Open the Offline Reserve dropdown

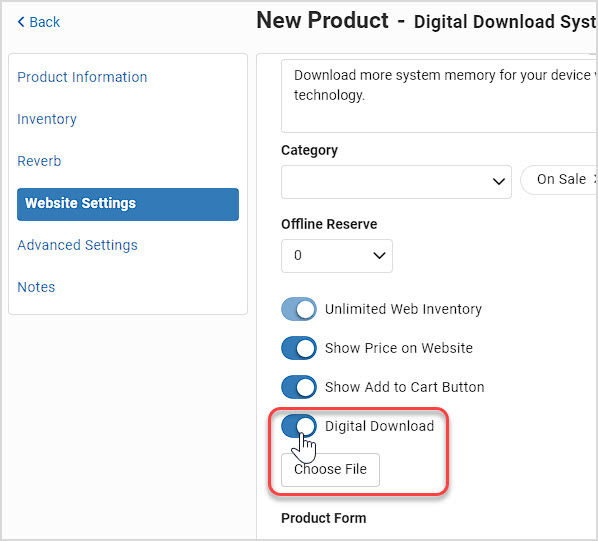pos(337,256)
